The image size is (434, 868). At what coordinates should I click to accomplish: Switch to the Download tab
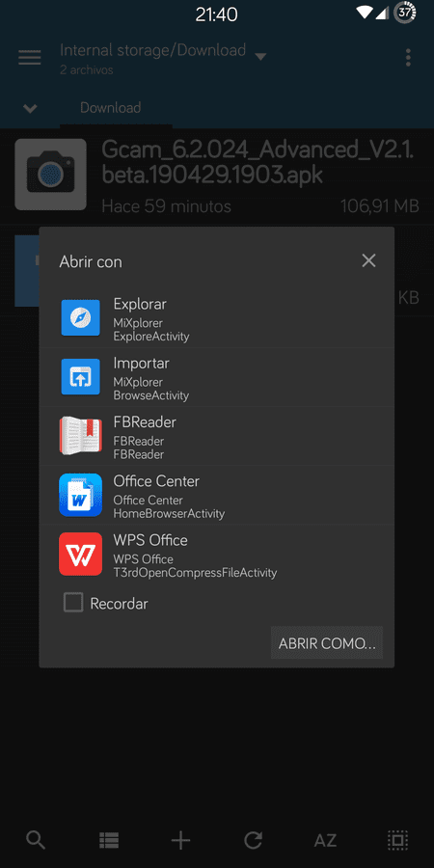coord(110,107)
